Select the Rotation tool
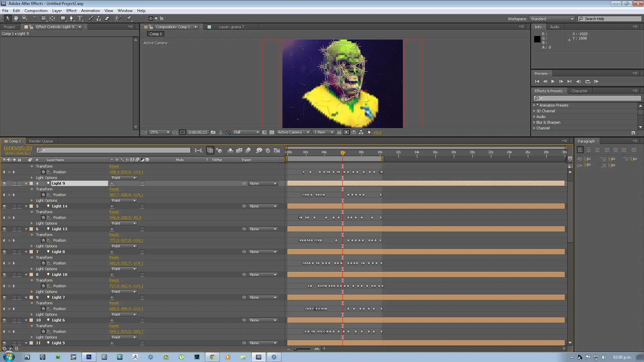644x362 pixels. (36, 18)
